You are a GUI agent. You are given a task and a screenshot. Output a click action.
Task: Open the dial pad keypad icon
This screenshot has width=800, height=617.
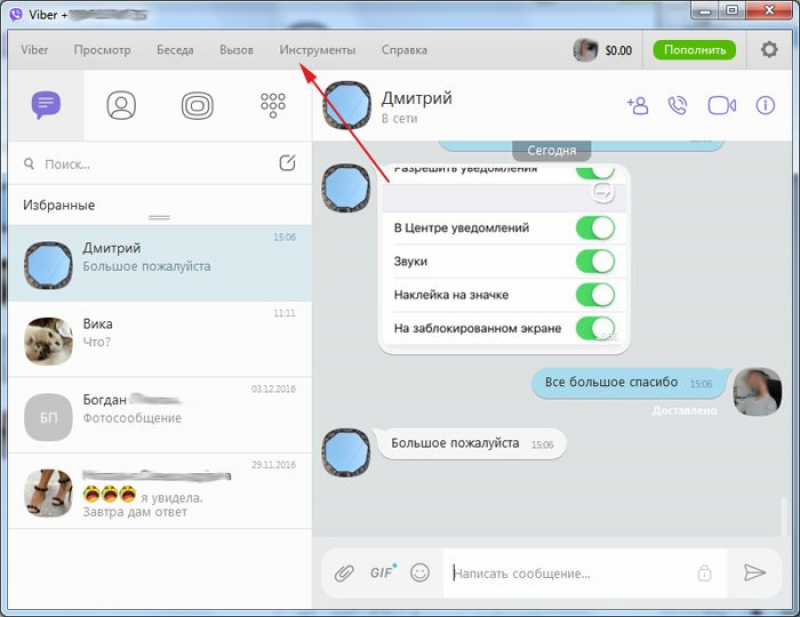pos(272,104)
